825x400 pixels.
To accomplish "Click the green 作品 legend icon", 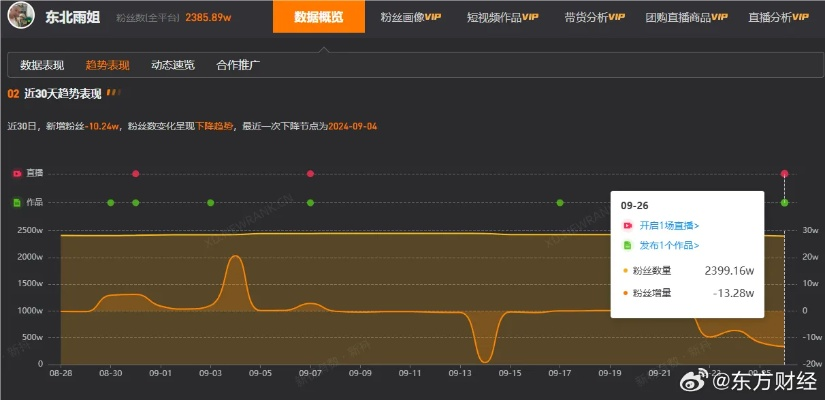I will point(17,202).
